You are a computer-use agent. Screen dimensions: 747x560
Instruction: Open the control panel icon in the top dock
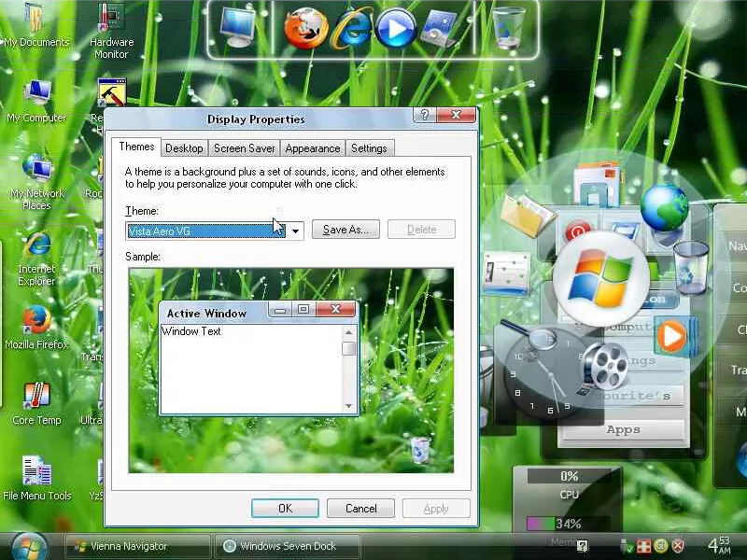point(441,28)
